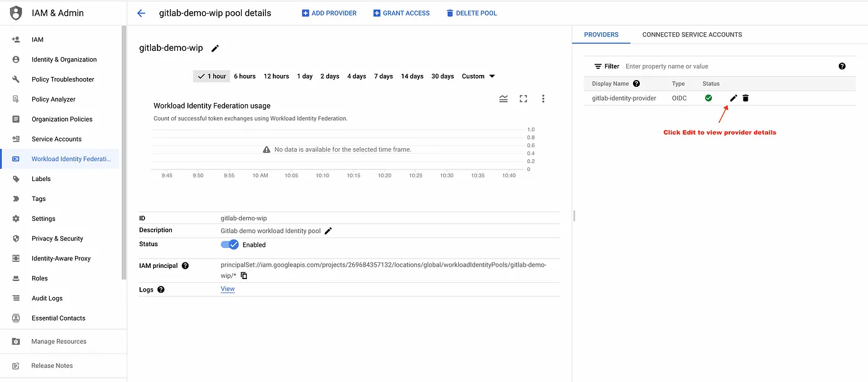Switch to Connected Service Accounts tab

pyautogui.click(x=692, y=35)
